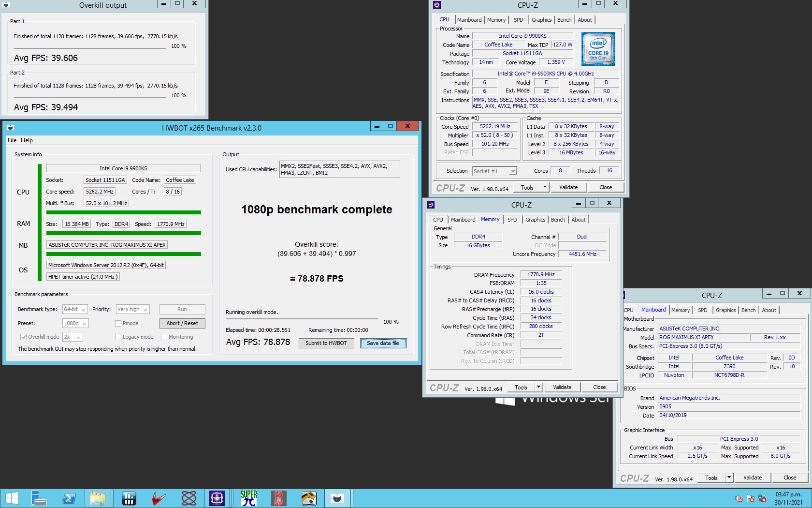Image resolution: width=812 pixels, height=508 pixels.
Task: Click Submit to HWBOT
Action: tap(326, 343)
